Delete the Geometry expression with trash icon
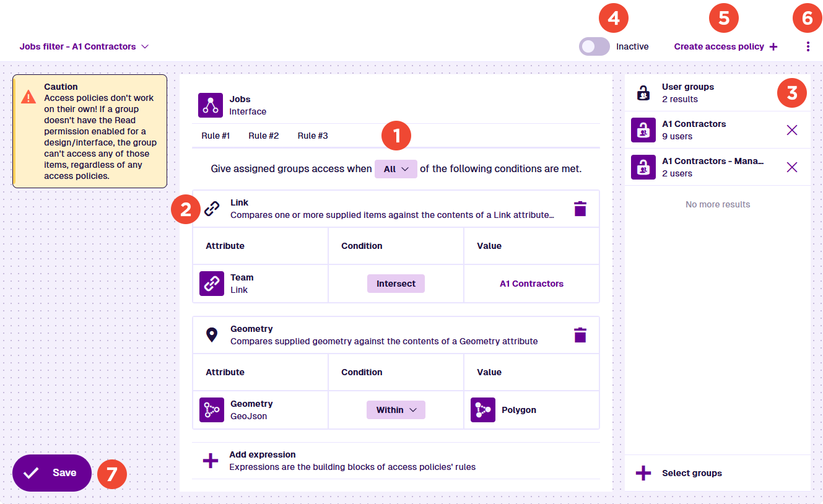 (580, 335)
